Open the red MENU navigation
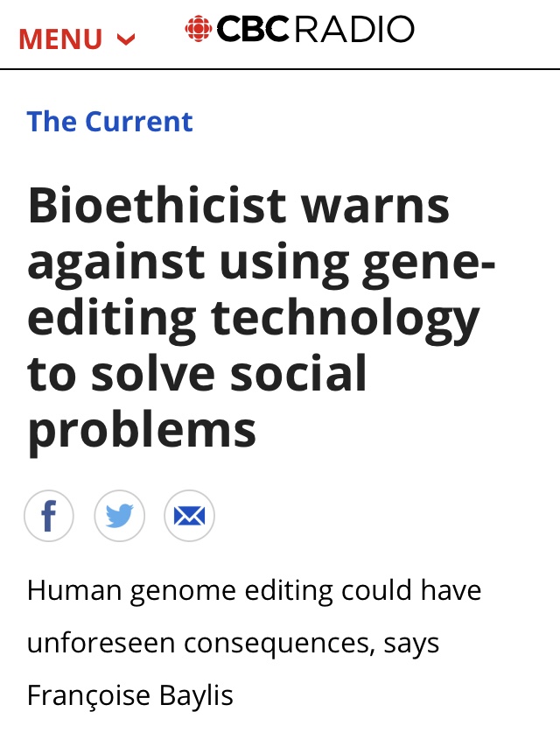This screenshot has width=560, height=747. (x=61, y=39)
